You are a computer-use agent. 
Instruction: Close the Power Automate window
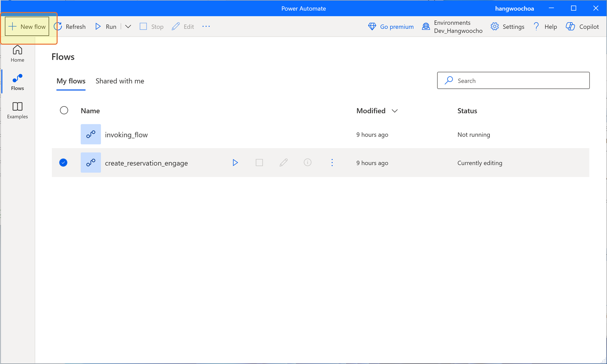pyautogui.click(x=596, y=8)
